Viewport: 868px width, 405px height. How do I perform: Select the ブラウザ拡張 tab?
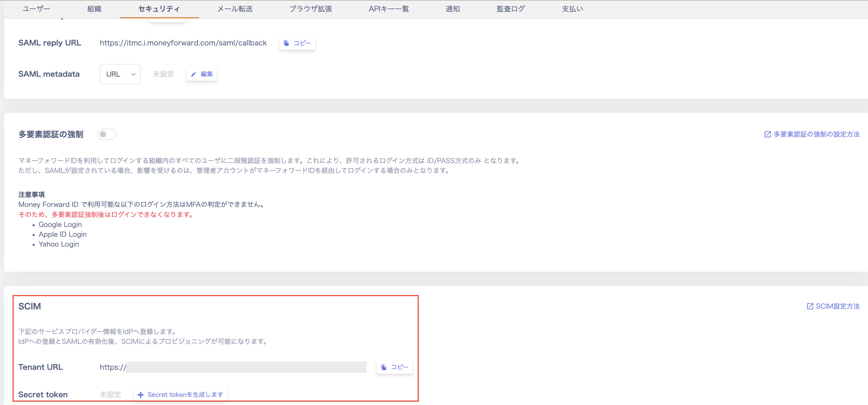point(310,9)
